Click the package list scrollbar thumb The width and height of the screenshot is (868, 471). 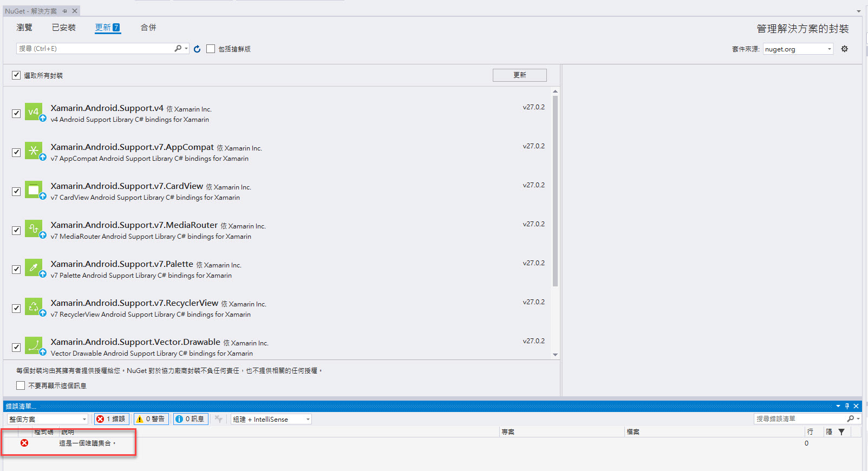[555, 191]
